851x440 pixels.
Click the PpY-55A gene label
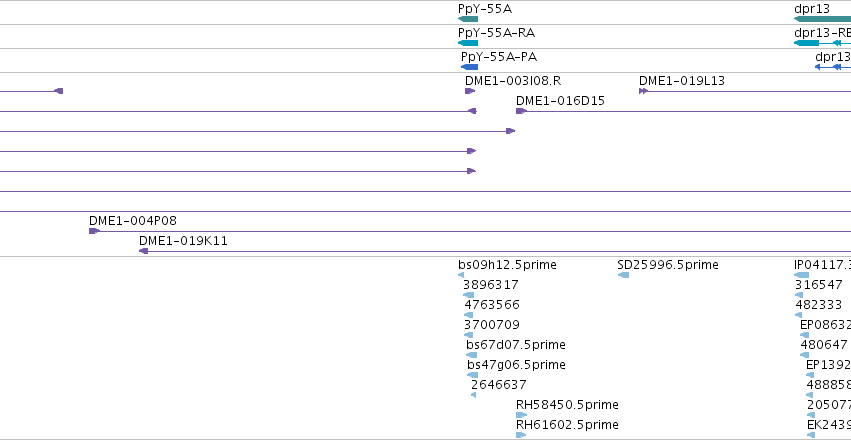pyautogui.click(x=485, y=9)
